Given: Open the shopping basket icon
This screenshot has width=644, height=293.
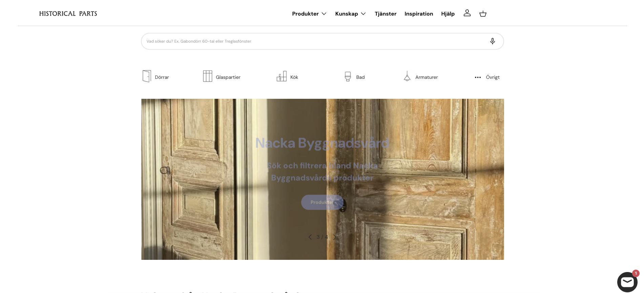Looking at the screenshot, I should pos(483,14).
